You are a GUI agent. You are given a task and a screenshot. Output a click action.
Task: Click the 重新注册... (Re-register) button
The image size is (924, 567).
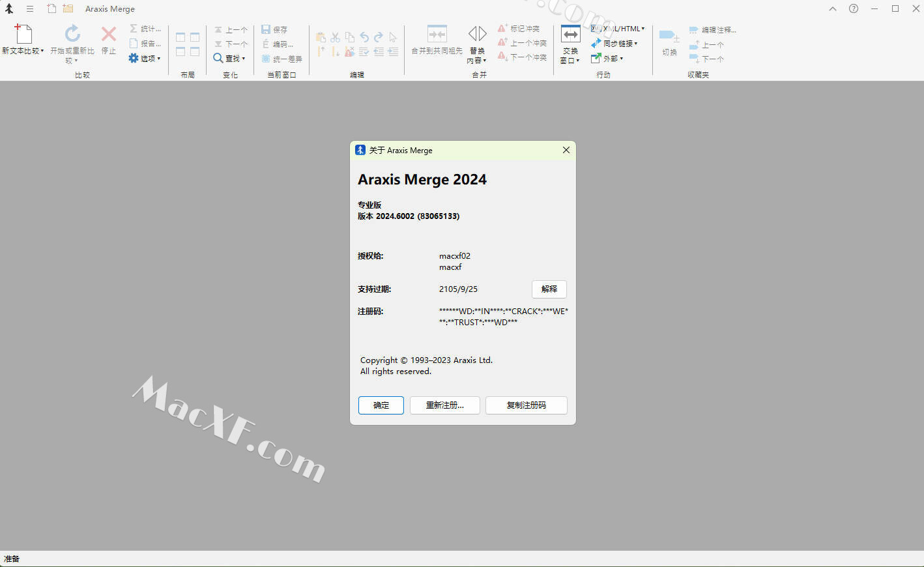coord(445,405)
